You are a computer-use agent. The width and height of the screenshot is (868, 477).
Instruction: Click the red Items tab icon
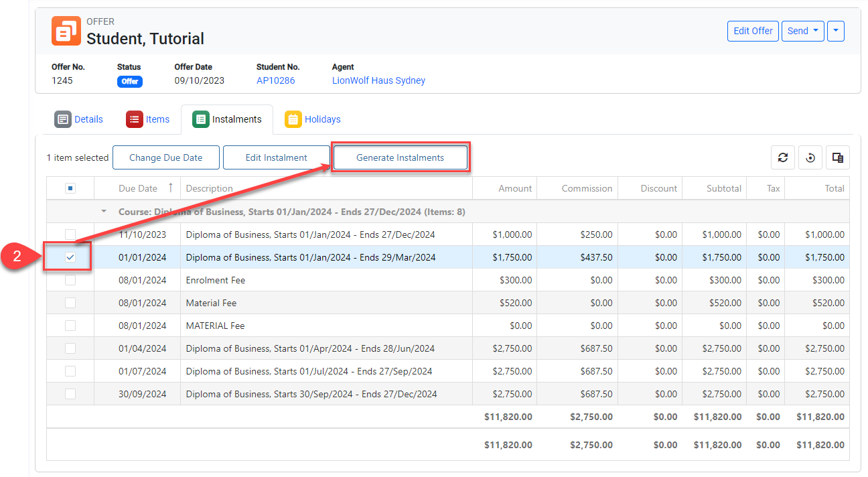click(x=135, y=119)
